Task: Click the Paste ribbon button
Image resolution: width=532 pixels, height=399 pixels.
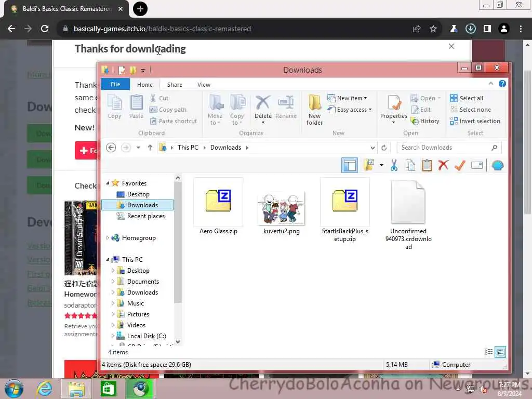Action: [x=137, y=107]
